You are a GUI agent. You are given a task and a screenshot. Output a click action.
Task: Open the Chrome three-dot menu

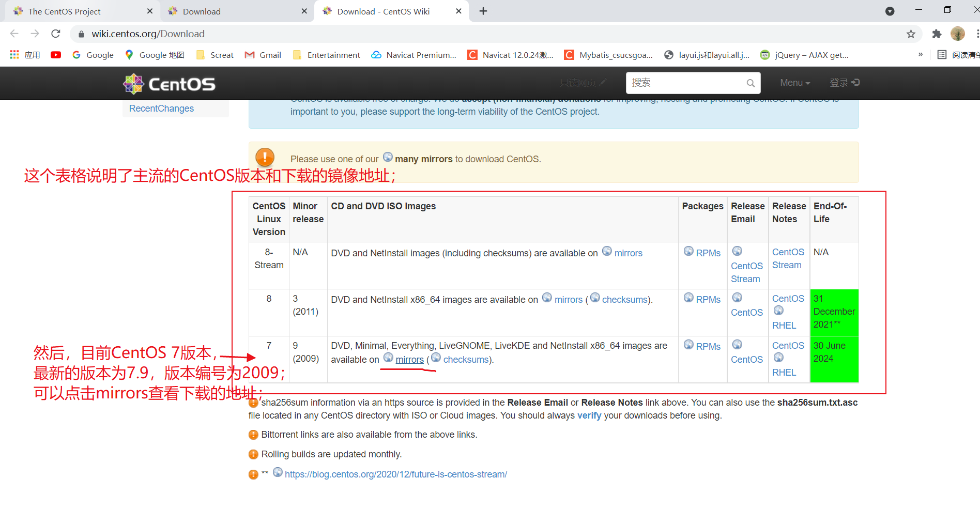coord(977,34)
